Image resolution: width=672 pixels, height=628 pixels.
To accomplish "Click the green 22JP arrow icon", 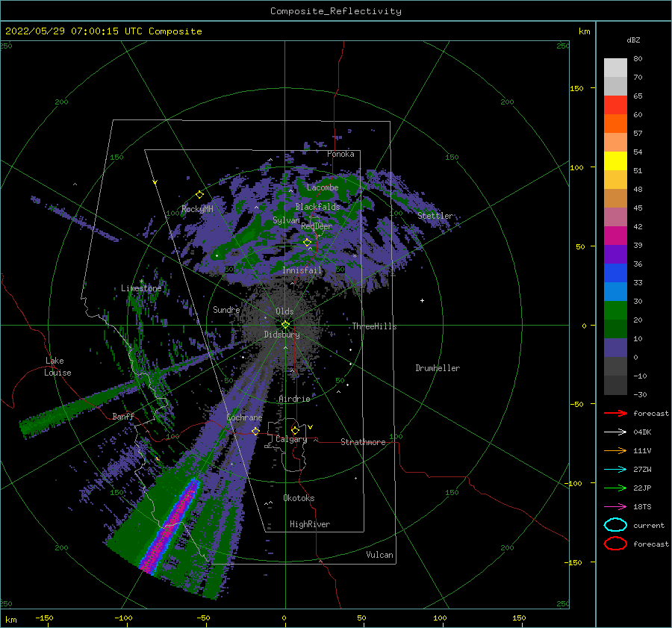I will pyautogui.click(x=615, y=488).
